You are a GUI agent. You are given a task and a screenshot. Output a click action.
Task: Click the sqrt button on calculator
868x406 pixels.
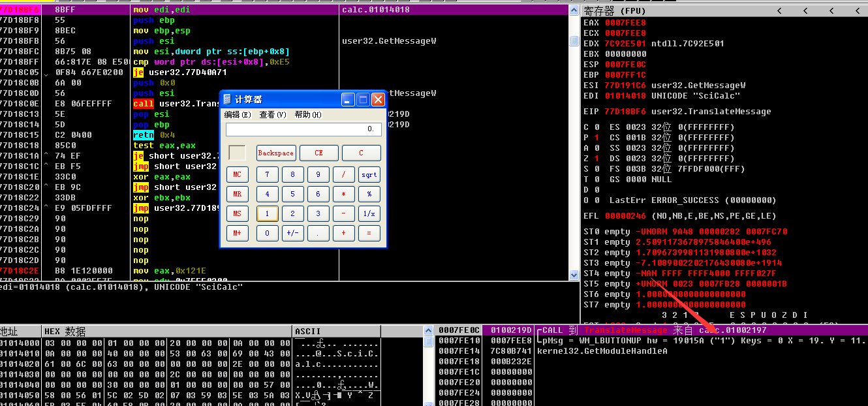(369, 174)
